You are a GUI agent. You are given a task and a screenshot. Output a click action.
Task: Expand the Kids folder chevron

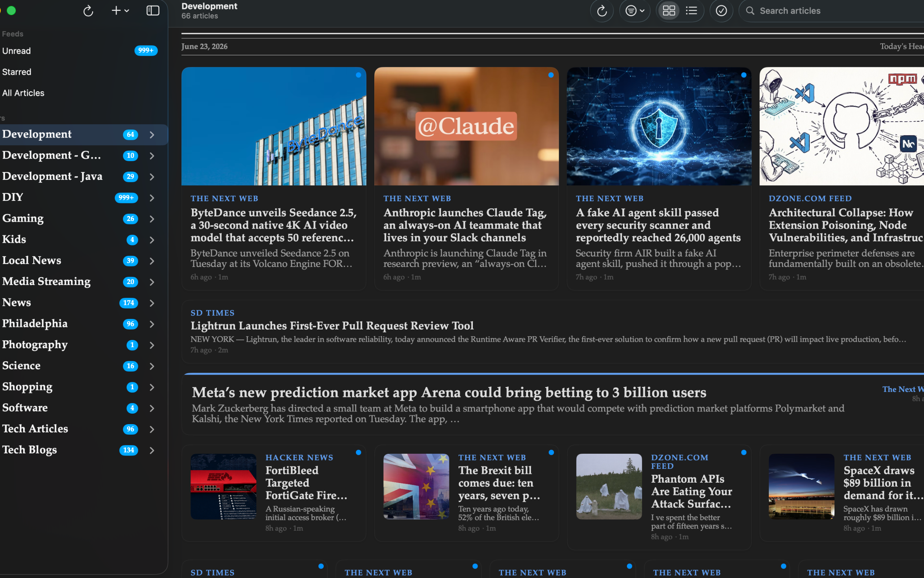(152, 240)
